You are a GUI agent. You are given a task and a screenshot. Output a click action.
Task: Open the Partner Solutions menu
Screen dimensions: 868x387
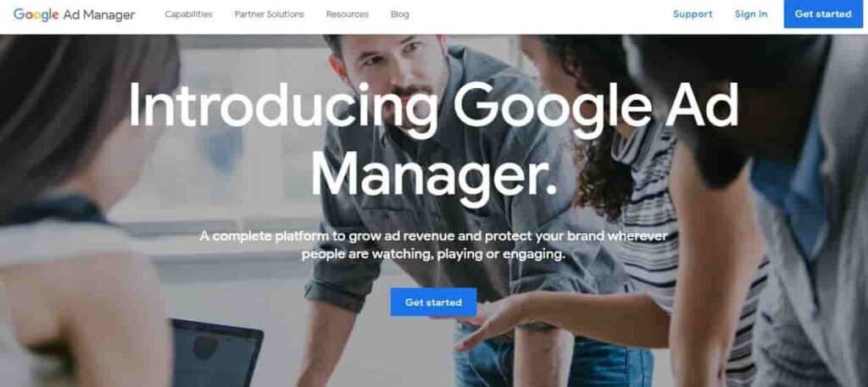tap(269, 14)
